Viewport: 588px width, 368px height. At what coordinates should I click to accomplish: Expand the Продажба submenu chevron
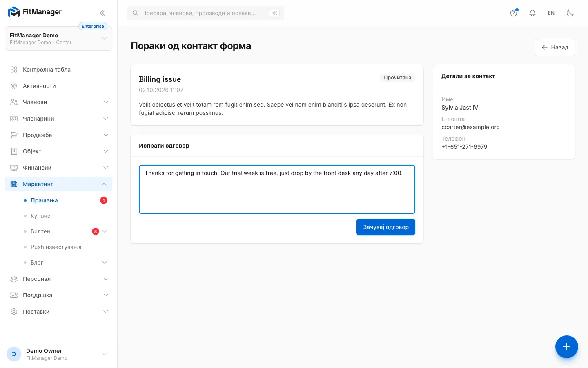(x=106, y=135)
